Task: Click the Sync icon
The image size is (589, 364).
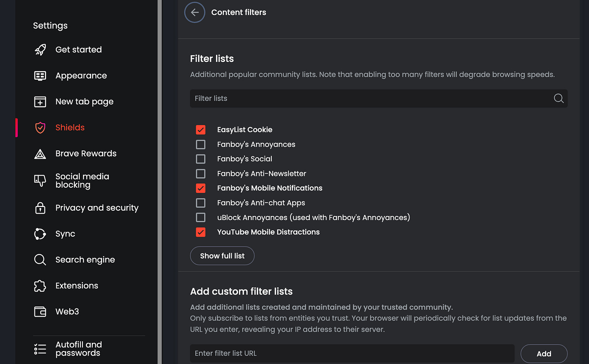Action: point(40,234)
